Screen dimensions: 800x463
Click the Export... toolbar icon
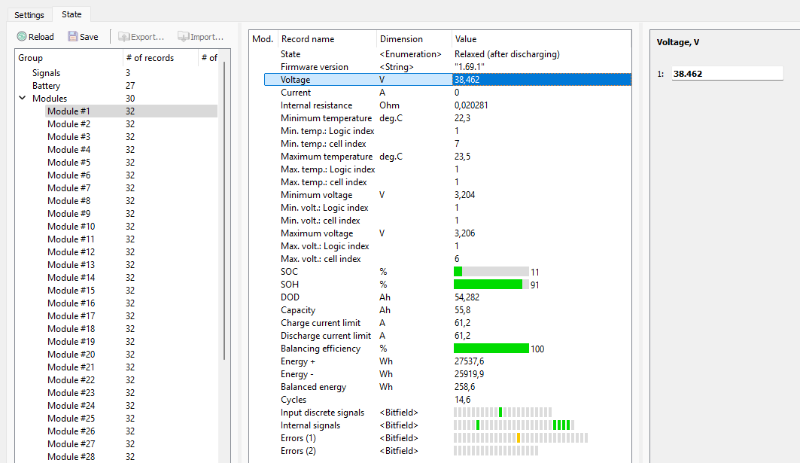(x=123, y=36)
